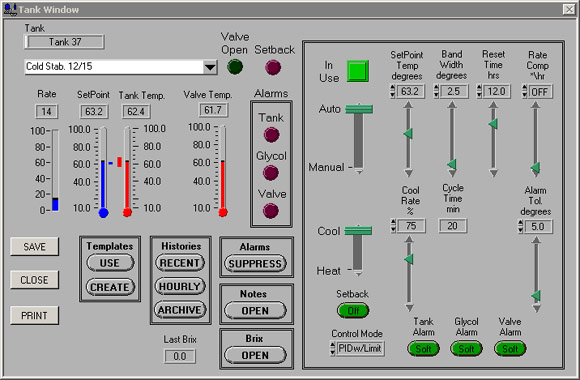This screenshot has width=580, height=380.
Task: Toggle the Glycol Alarm Soft button
Action: (x=466, y=349)
